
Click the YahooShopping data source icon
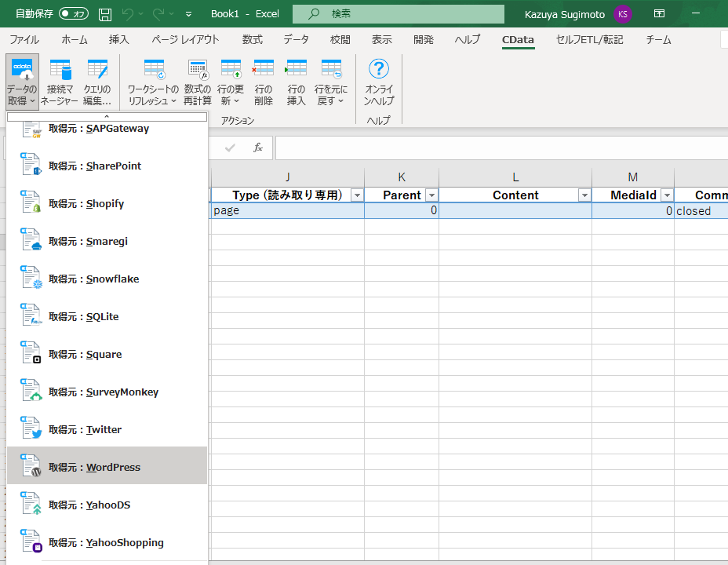[31, 541]
